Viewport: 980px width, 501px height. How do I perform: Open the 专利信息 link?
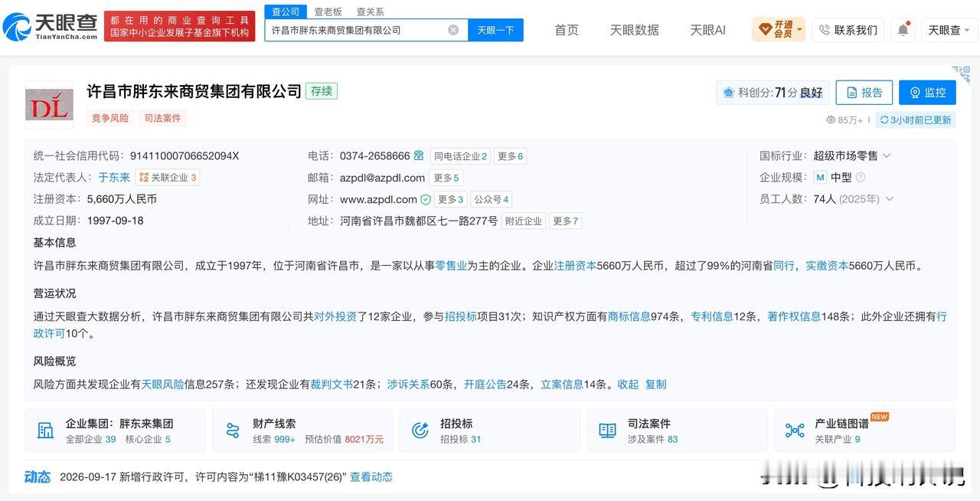[712, 316]
